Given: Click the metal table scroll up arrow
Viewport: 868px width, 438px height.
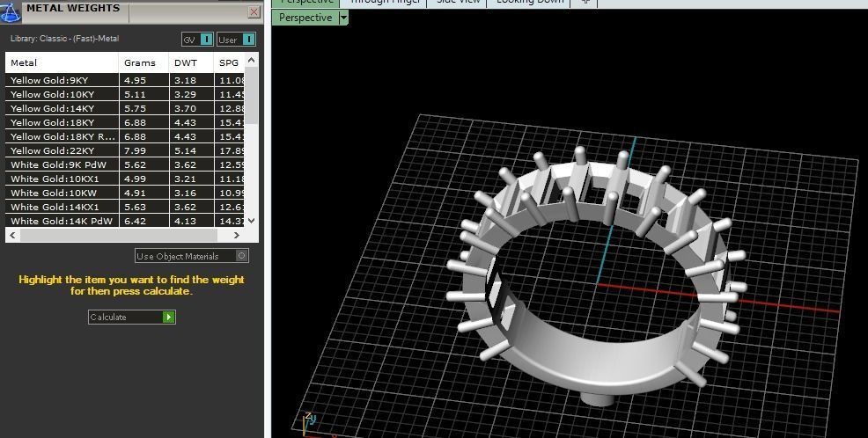Looking at the screenshot, I should pos(251,60).
